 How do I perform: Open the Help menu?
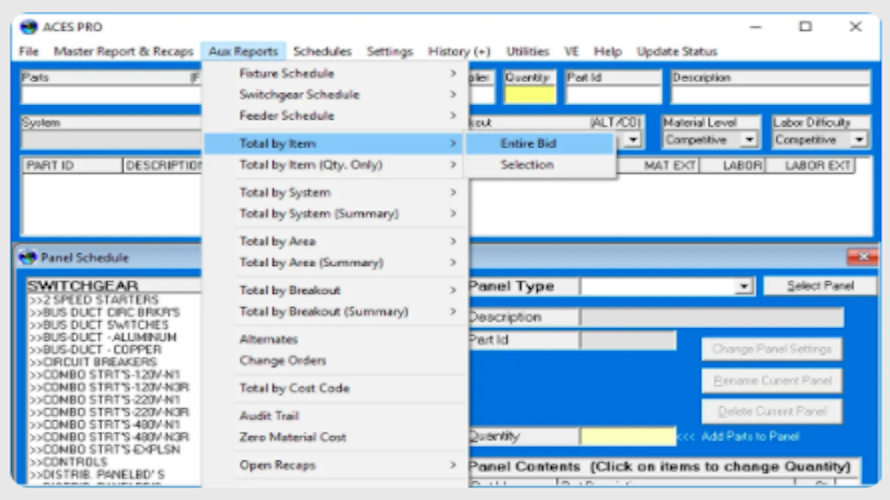click(607, 52)
